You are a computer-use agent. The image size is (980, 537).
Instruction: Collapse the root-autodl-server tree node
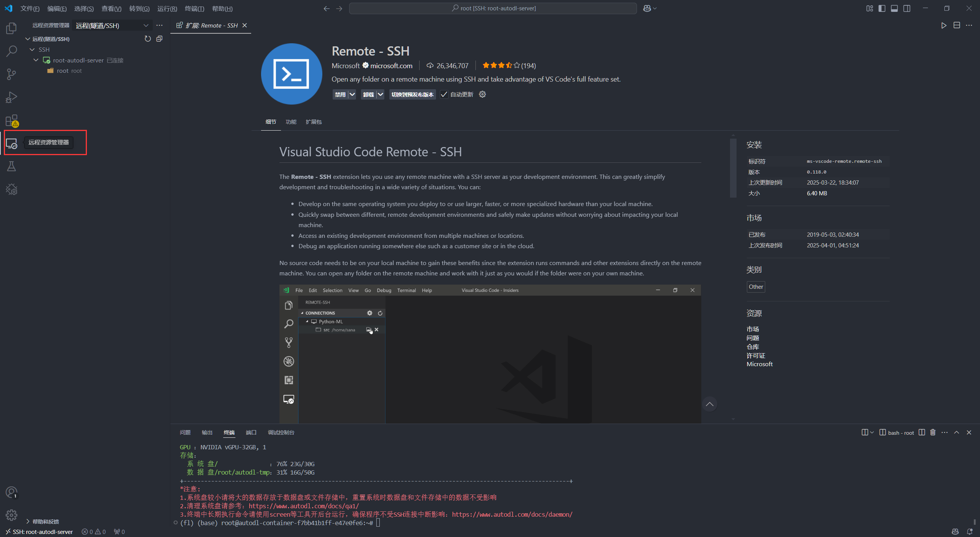coord(36,60)
